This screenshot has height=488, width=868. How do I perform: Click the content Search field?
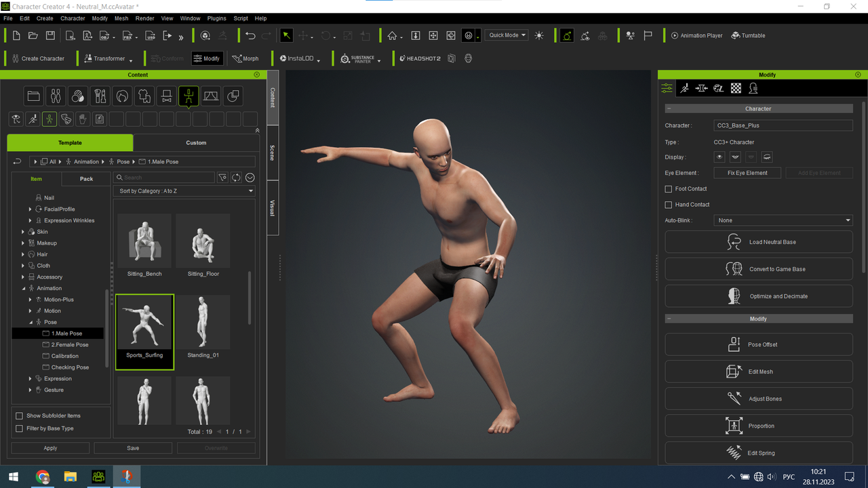click(164, 178)
